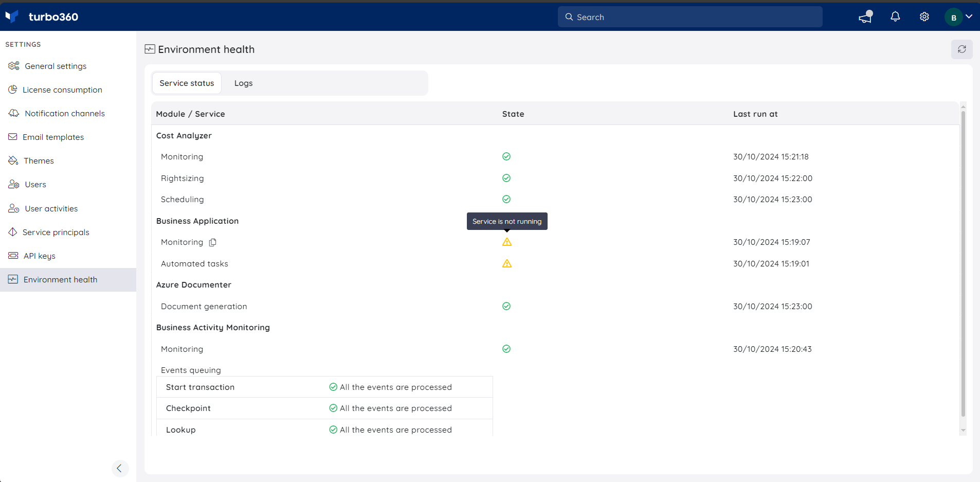Image resolution: width=980 pixels, height=482 pixels.
Task: Click the Service is not running tooltip
Action: click(x=507, y=221)
